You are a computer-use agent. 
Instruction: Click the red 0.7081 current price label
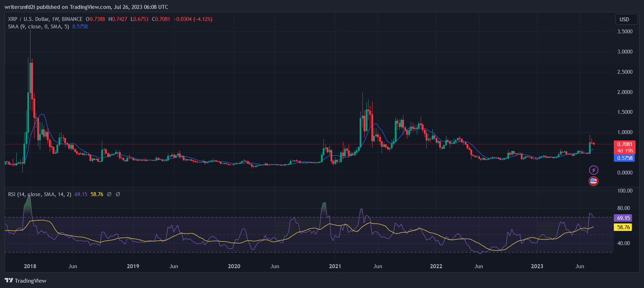[x=624, y=144]
